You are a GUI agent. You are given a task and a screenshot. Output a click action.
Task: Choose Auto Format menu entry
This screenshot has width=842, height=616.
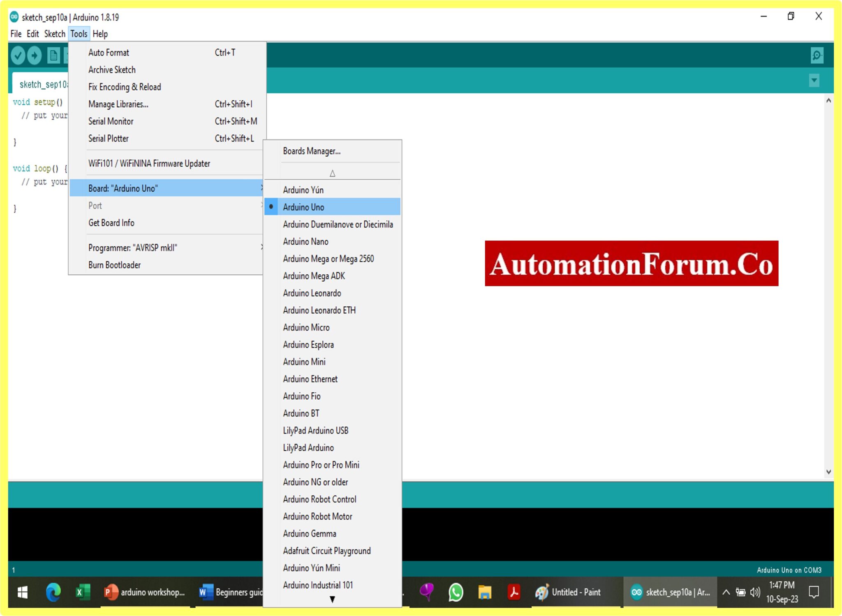tap(167, 53)
